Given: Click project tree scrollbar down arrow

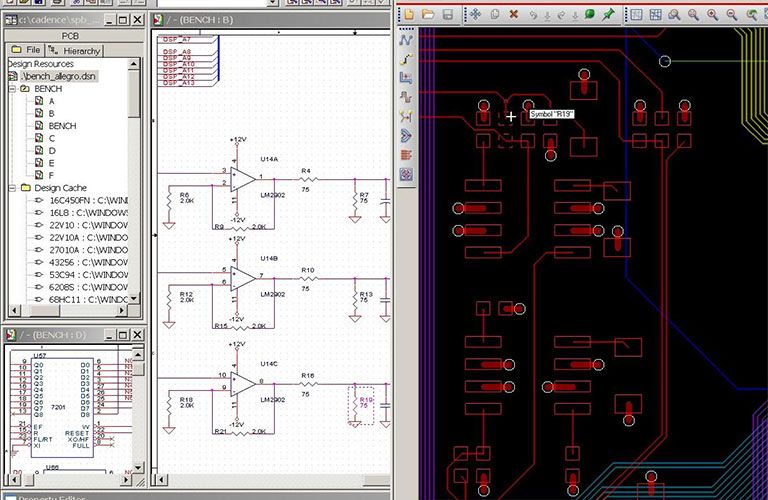Looking at the screenshot, I should 134,298.
